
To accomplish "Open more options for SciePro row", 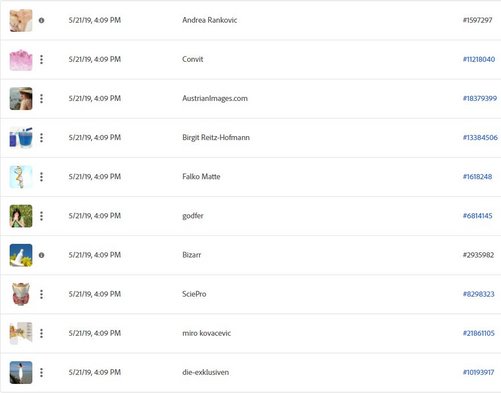I will click(41, 294).
